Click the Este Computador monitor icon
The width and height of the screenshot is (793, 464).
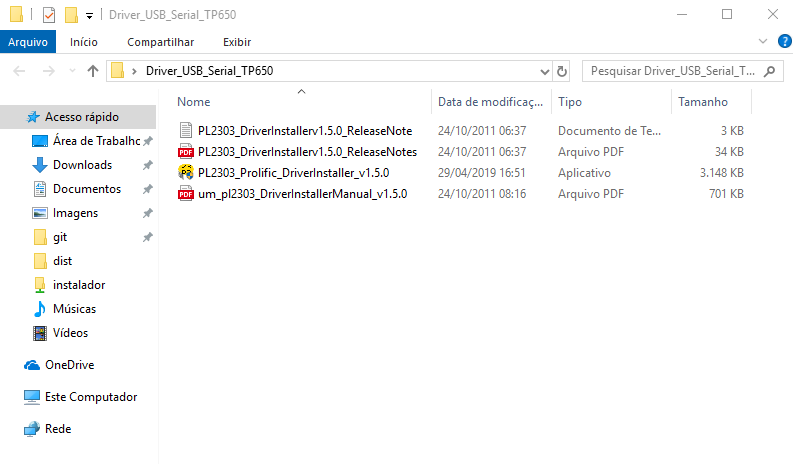point(32,397)
